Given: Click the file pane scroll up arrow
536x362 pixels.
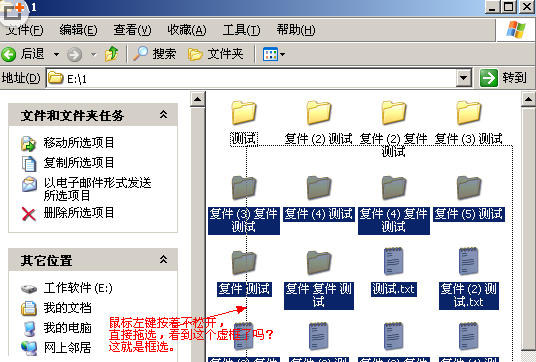Looking at the screenshot, I should point(528,99).
